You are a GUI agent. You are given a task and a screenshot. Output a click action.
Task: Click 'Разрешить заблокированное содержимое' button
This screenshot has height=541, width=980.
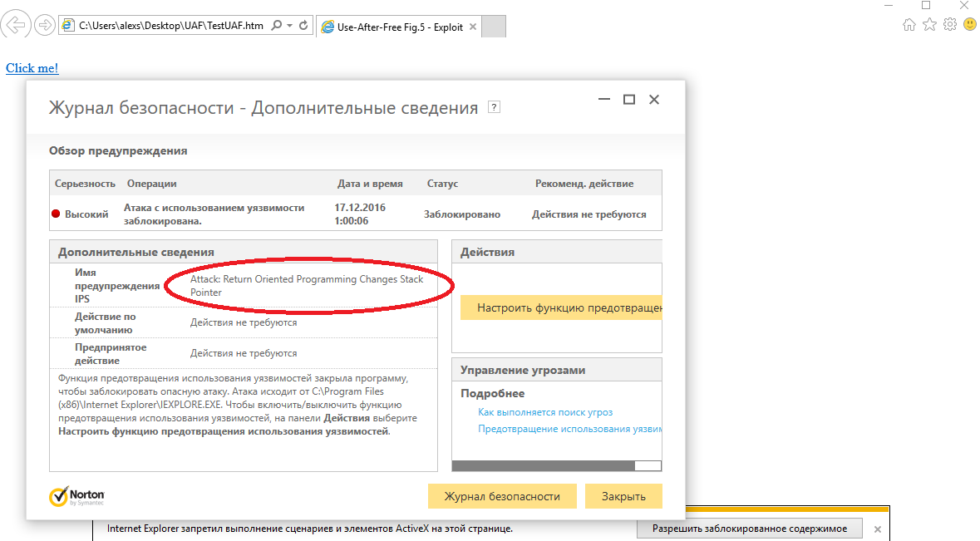click(x=750, y=529)
